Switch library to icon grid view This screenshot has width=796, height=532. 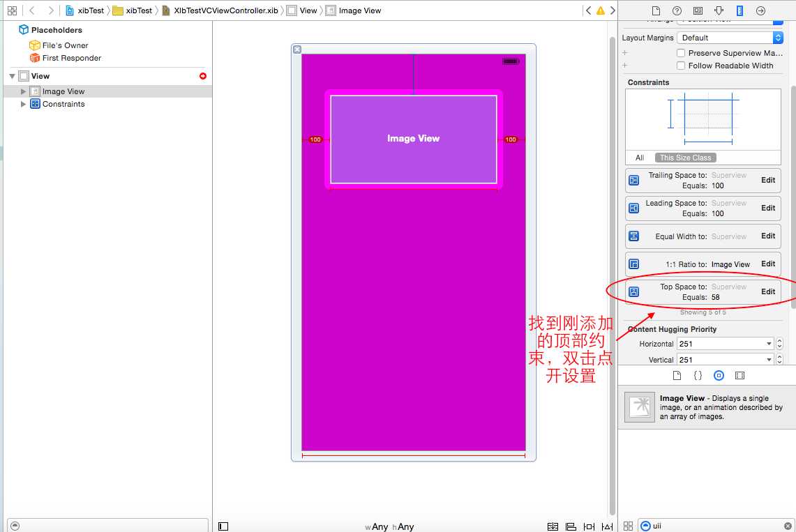pyautogui.click(x=628, y=526)
